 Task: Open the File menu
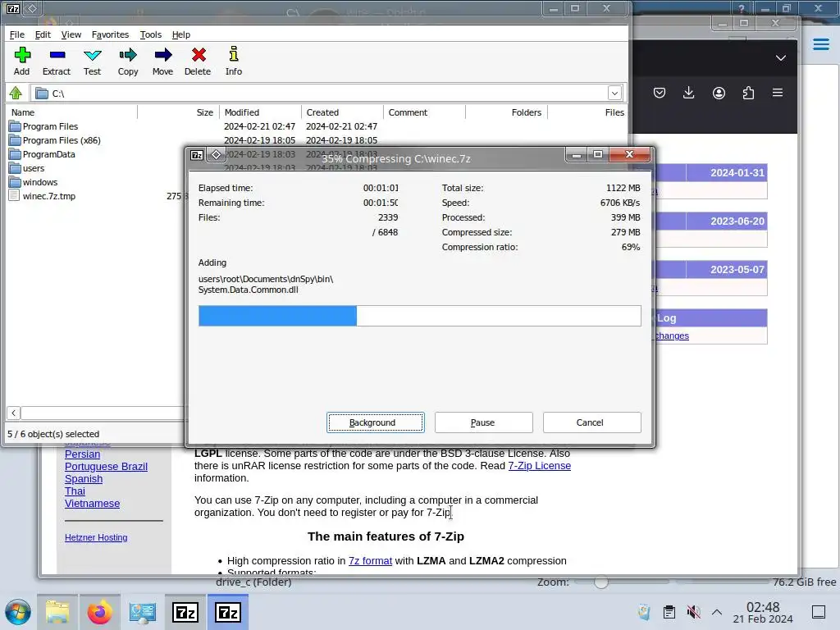(x=17, y=34)
